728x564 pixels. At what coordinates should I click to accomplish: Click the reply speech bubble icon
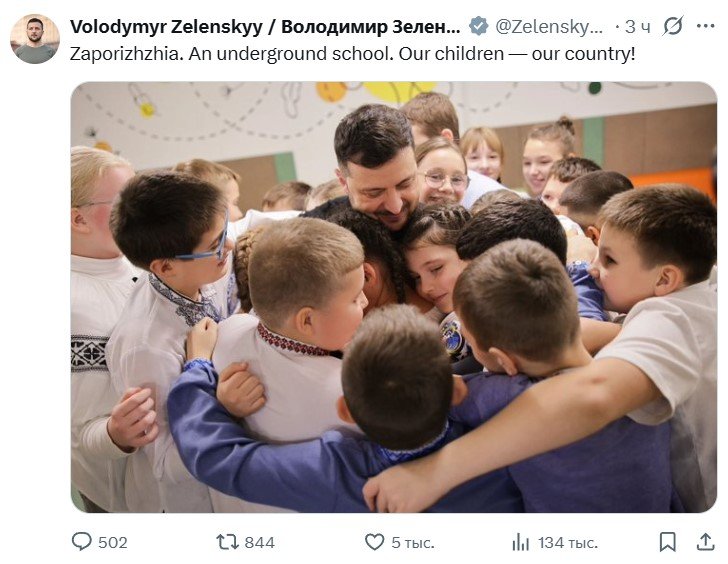click(x=82, y=542)
